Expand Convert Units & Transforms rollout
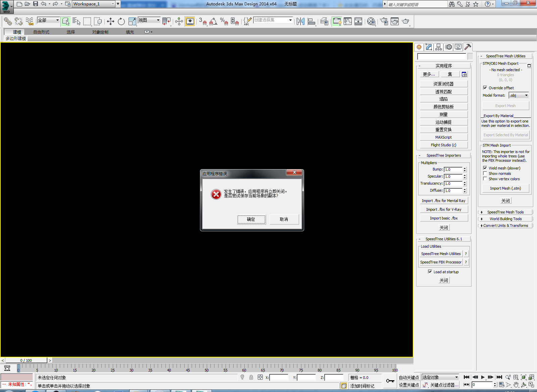The width and height of the screenshot is (537, 392). coord(505,226)
